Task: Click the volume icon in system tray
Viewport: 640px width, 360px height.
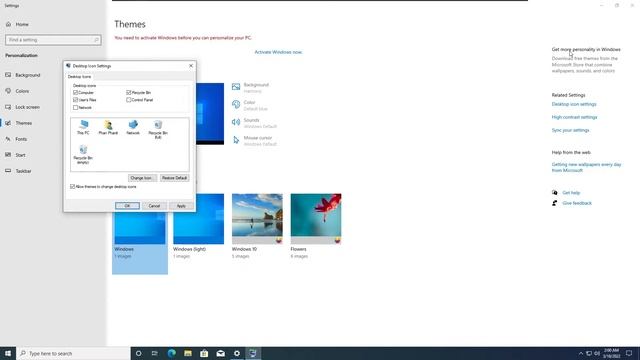Action: 597,353
